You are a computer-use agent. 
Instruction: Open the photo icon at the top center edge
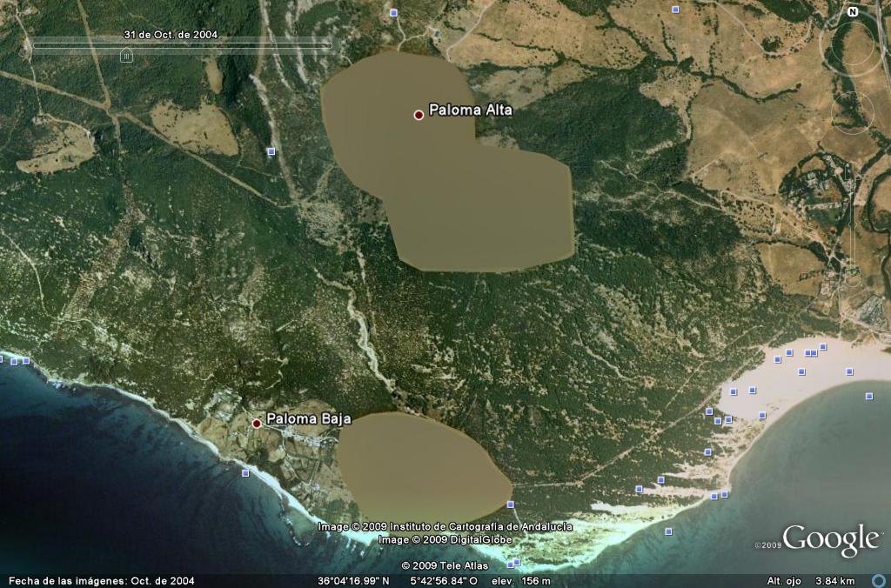[x=393, y=13]
